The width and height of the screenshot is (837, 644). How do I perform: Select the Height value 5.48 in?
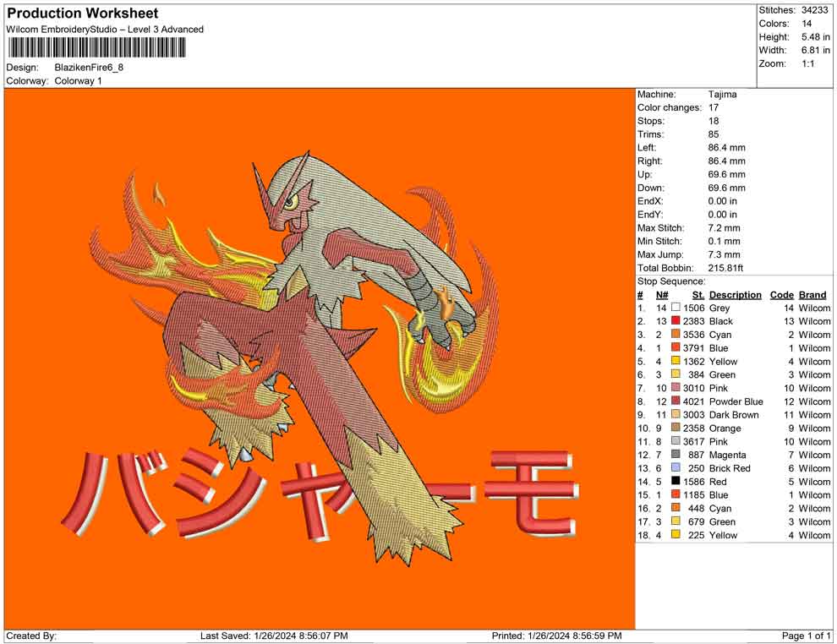tap(815, 37)
